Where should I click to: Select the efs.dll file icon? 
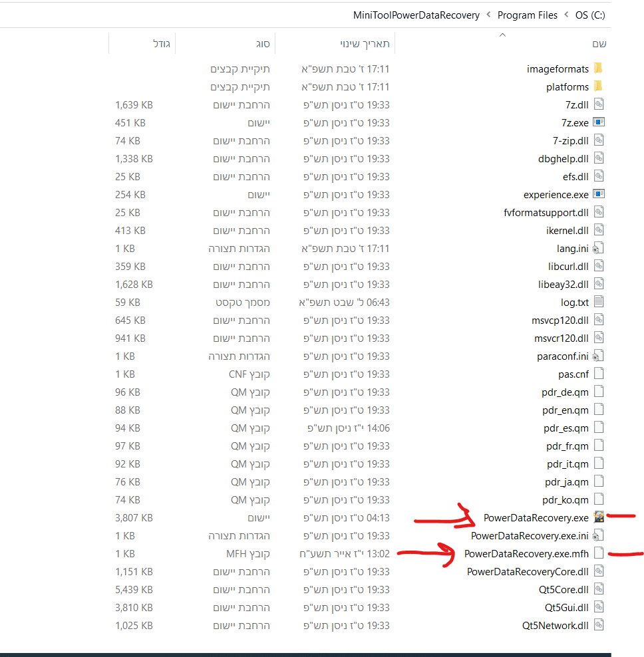pos(599,176)
